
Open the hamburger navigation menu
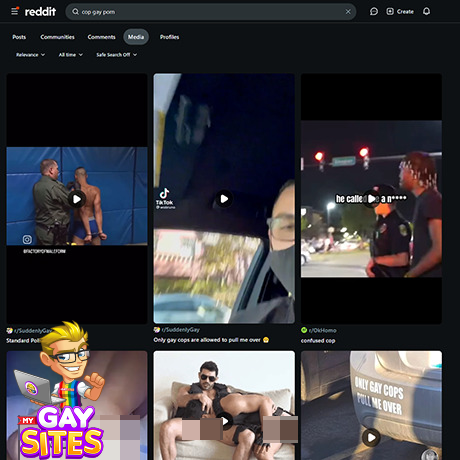pyautogui.click(x=15, y=12)
